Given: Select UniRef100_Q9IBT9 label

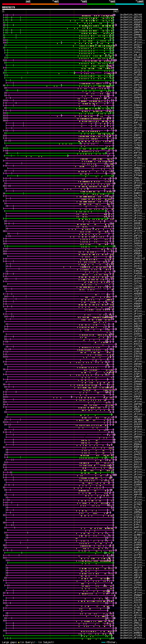Looking at the screenshot, I should click(131, 567).
